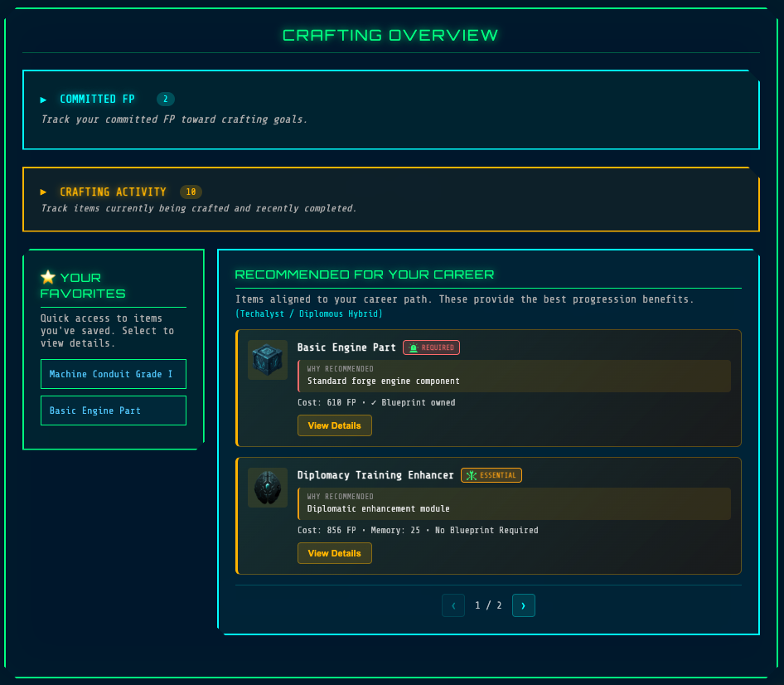Click the star icon in Your Favorites panel
The width and height of the screenshot is (784, 685).
point(48,277)
